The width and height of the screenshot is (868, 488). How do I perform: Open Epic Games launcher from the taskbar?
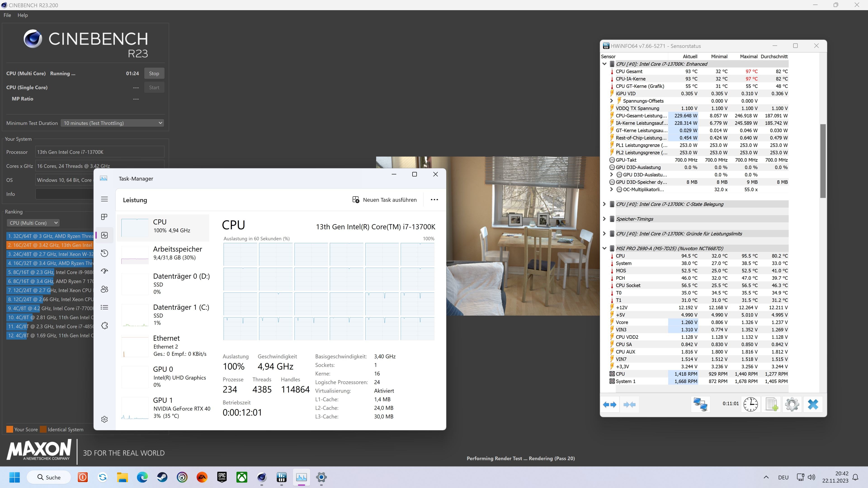click(222, 477)
